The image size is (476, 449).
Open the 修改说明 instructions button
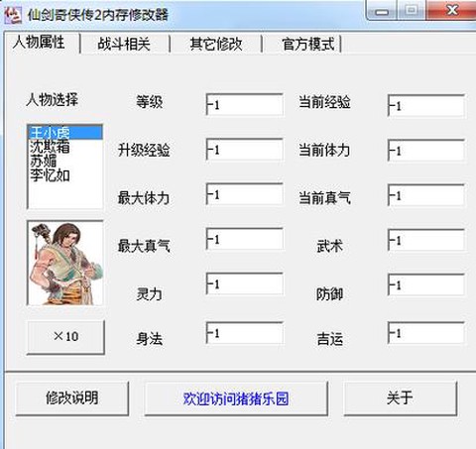point(71,398)
